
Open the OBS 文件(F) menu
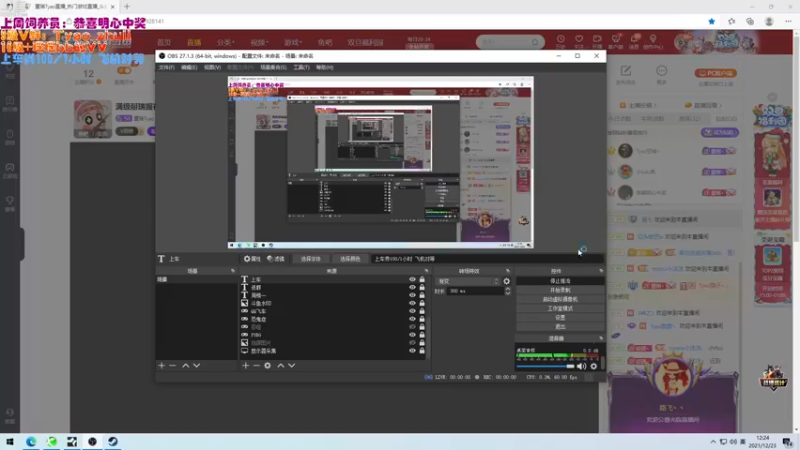pos(166,67)
